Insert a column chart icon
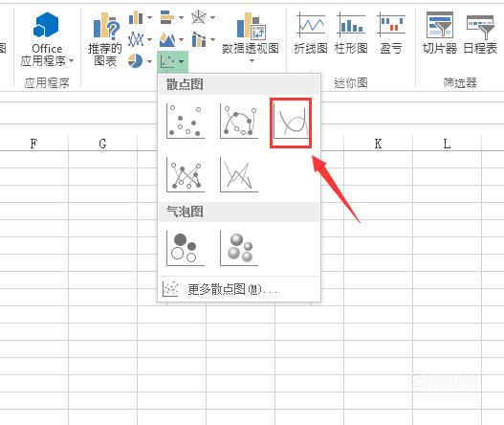This screenshot has width=504, height=425. 136,17
